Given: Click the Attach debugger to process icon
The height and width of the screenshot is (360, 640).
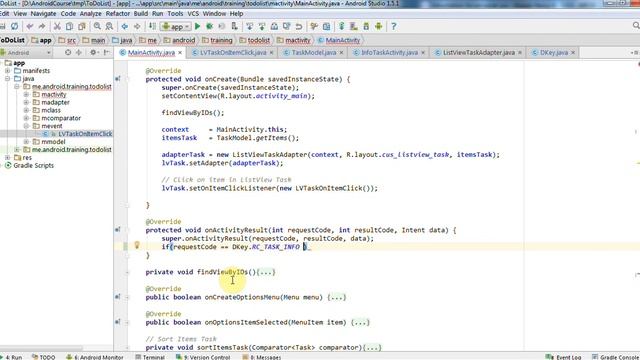Looking at the screenshot, I should [235, 27].
